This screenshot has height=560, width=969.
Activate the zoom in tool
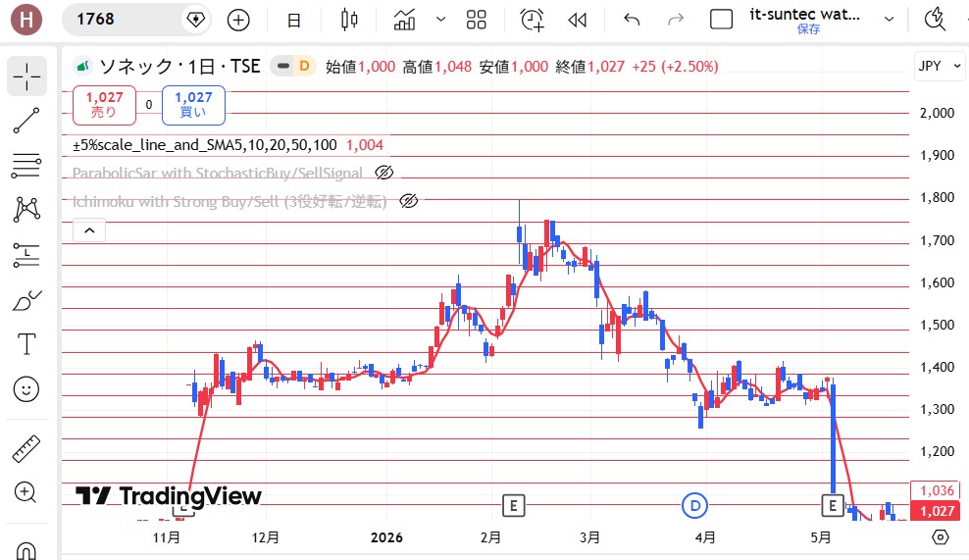26,492
